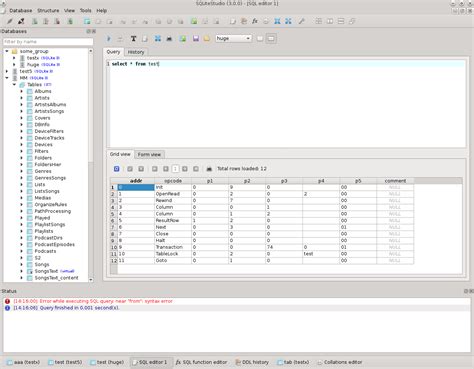Screen dimensions: 474x369
Task: Open the Structure menu
Action: coord(48,11)
